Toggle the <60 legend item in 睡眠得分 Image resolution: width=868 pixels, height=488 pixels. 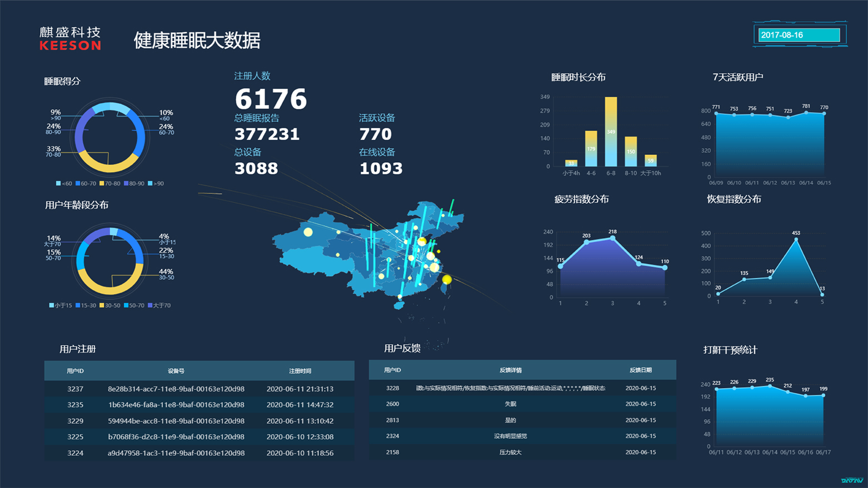point(64,183)
